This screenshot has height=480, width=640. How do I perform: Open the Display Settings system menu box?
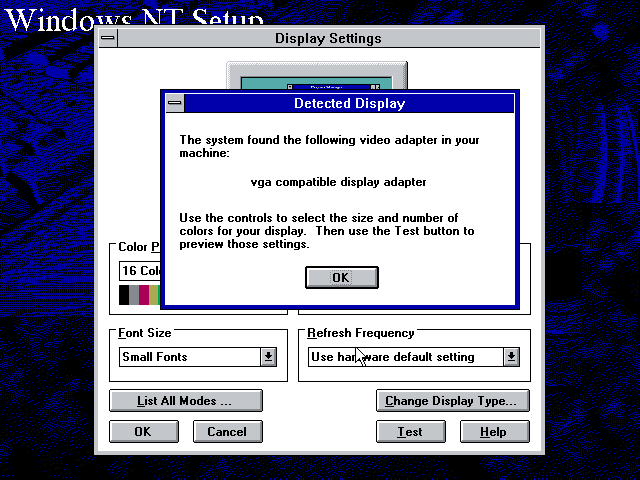point(108,38)
